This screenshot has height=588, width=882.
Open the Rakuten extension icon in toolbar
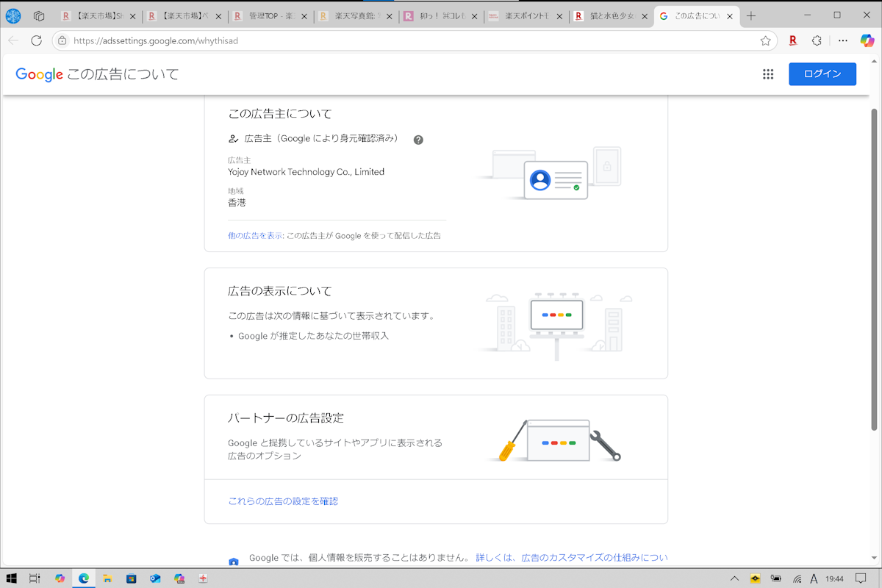[x=792, y=41]
